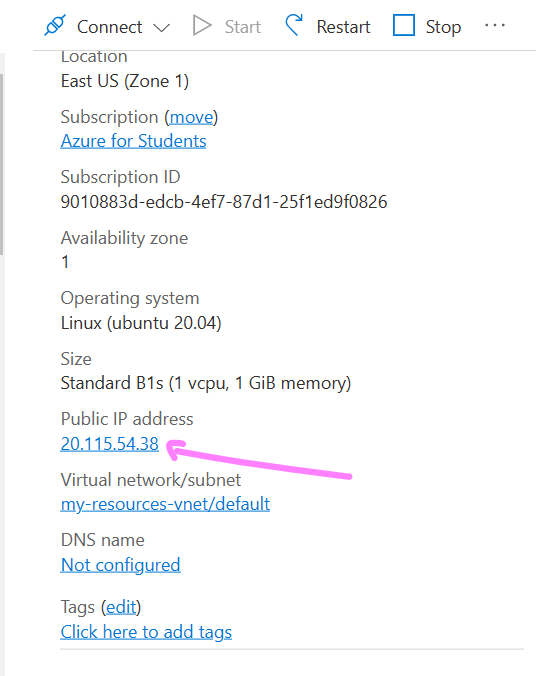The height and width of the screenshot is (676, 536).
Task: Open the subscription move link
Action: pyautogui.click(x=191, y=117)
